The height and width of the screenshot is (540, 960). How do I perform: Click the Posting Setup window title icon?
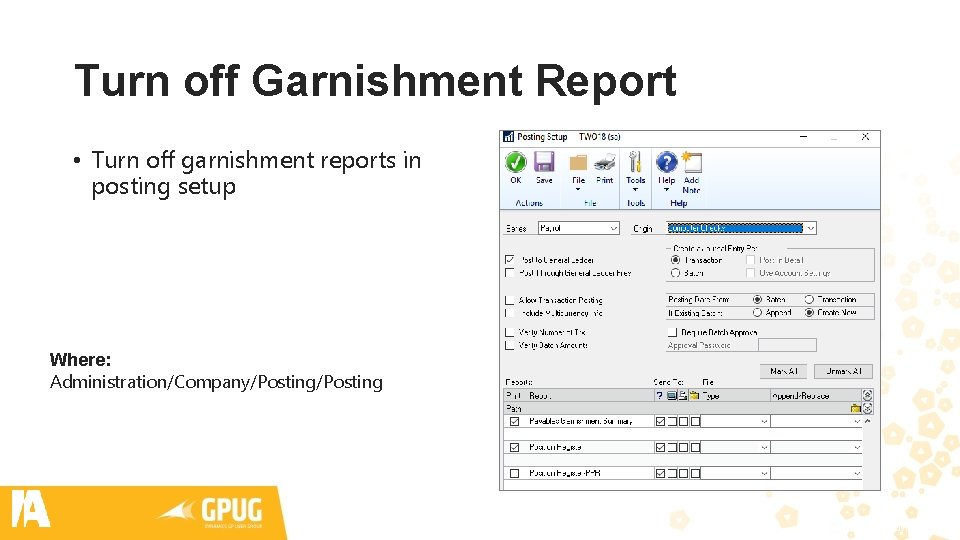click(x=508, y=137)
